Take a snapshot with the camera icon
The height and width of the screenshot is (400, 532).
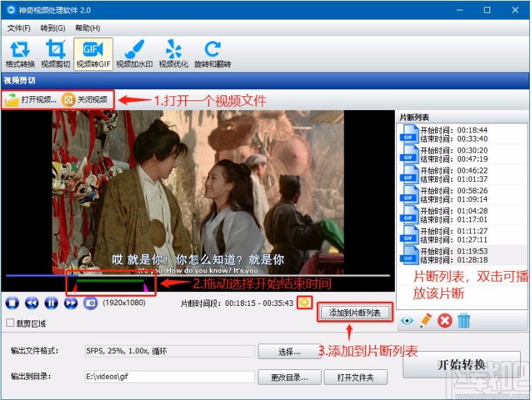(x=91, y=302)
